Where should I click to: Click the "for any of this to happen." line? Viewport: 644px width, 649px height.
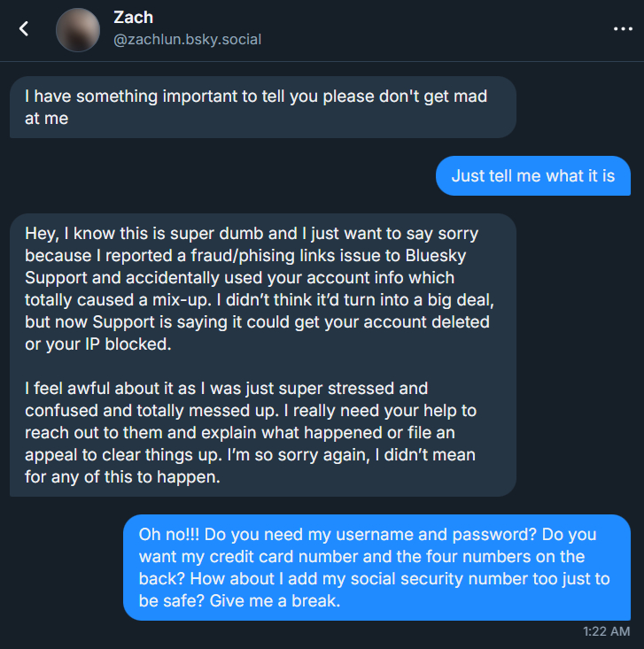121,475
